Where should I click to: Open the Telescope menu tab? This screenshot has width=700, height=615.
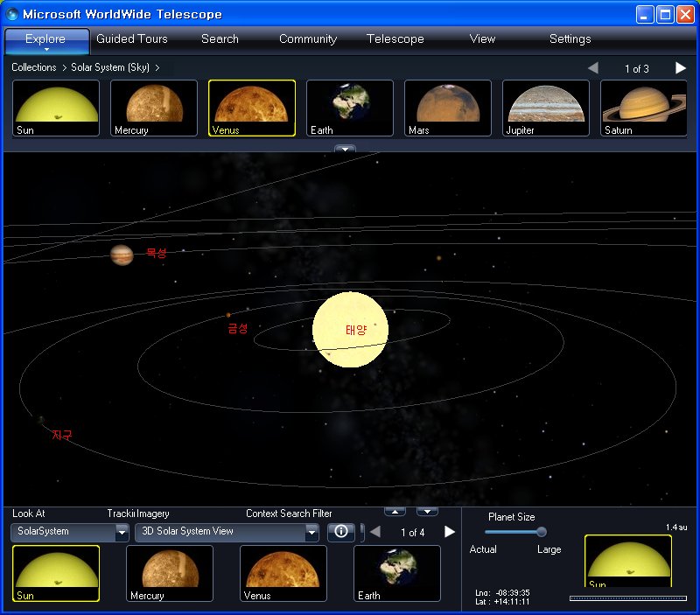click(395, 38)
